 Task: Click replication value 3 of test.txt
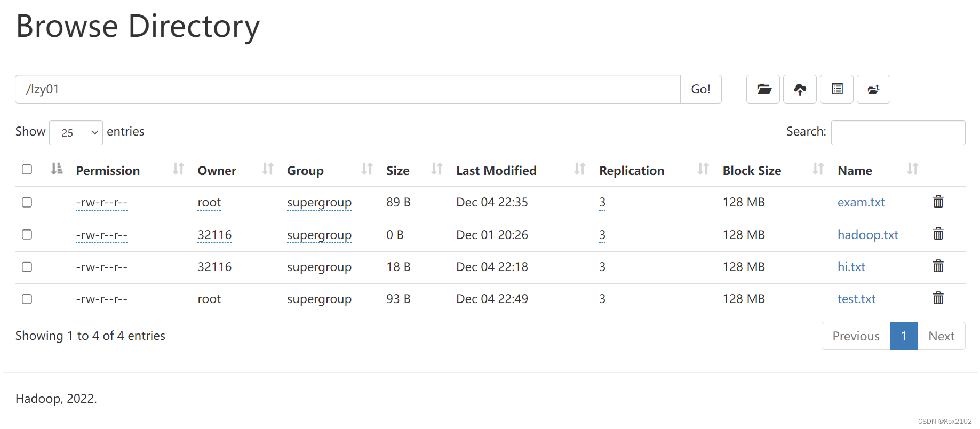coord(602,299)
